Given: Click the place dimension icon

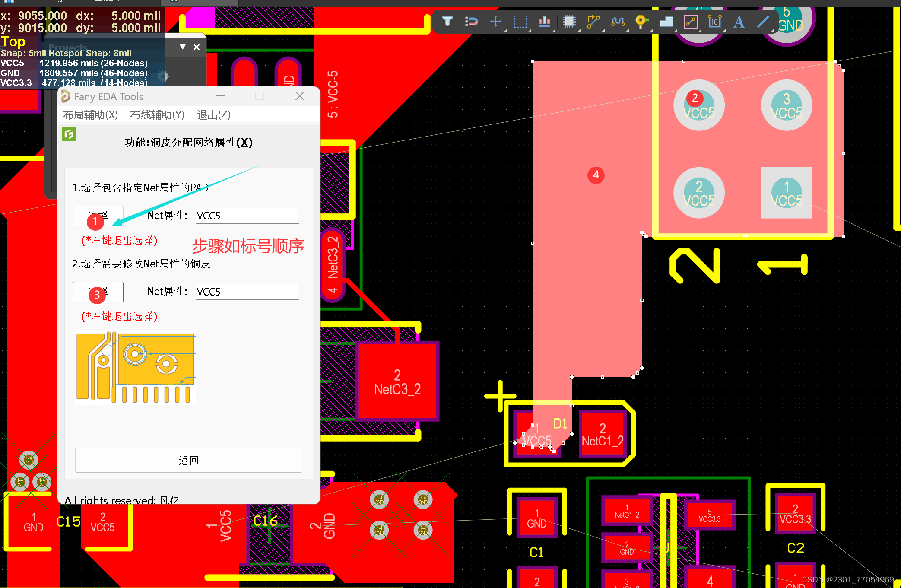Looking at the screenshot, I should point(715,21).
